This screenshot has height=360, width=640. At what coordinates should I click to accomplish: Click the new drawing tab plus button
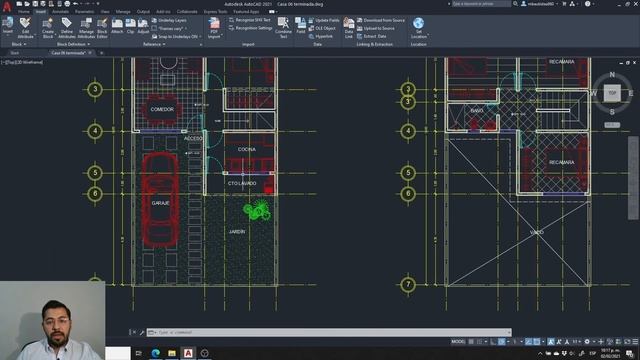102,53
